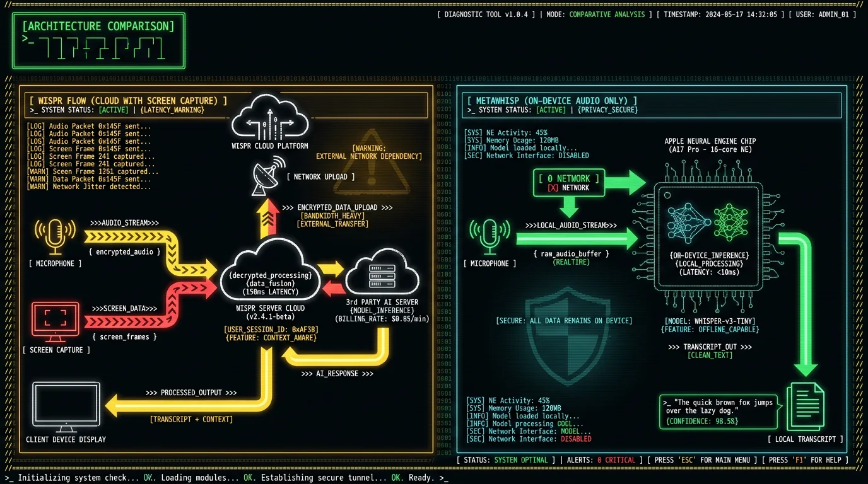Click the MODEL: WHISPER-v3-TINY label
Screen dimensions: 868x484
709,321
